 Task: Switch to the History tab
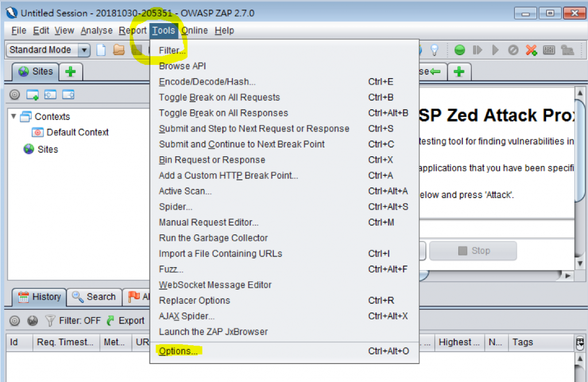coord(40,297)
